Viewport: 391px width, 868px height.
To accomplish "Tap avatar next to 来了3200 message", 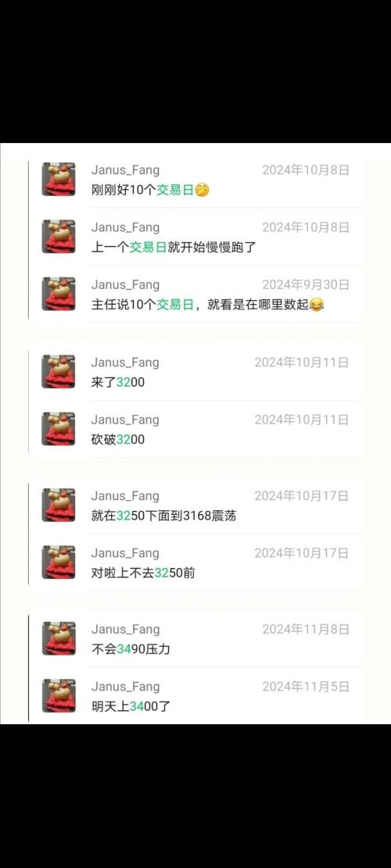I will click(59, 371).
